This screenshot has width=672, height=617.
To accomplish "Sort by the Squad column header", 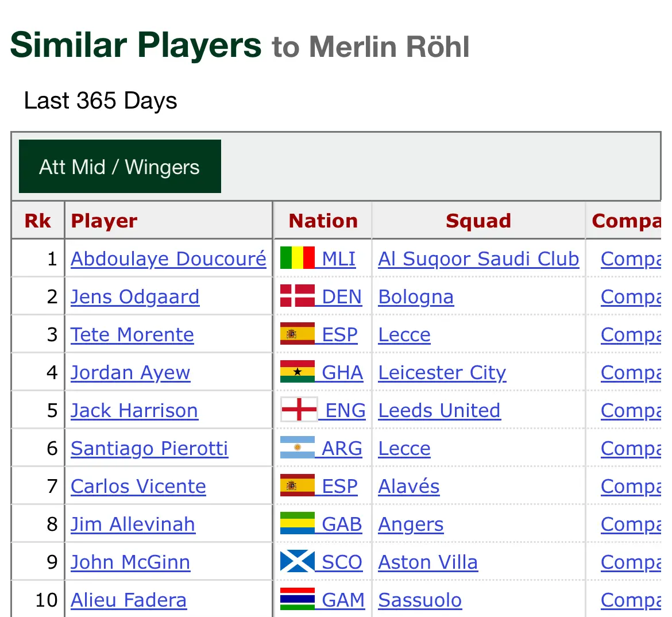I will click(478, 221).
